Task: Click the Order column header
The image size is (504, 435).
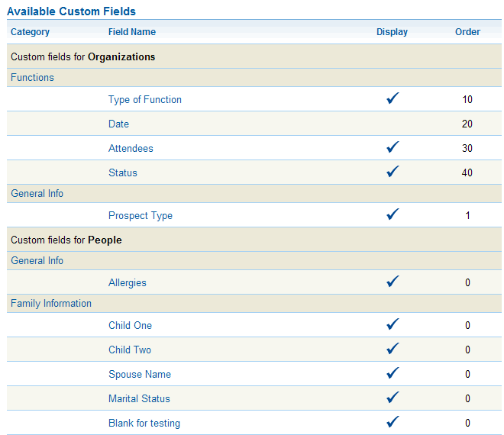Action: point(467,32)
